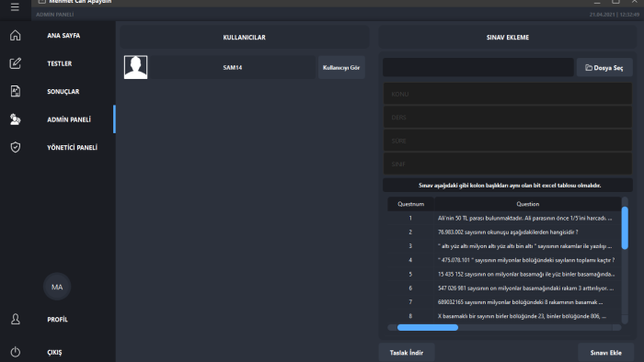Screen dimensions: 644x362
Task: Select the Profil person icon
Action: point(16,319)
